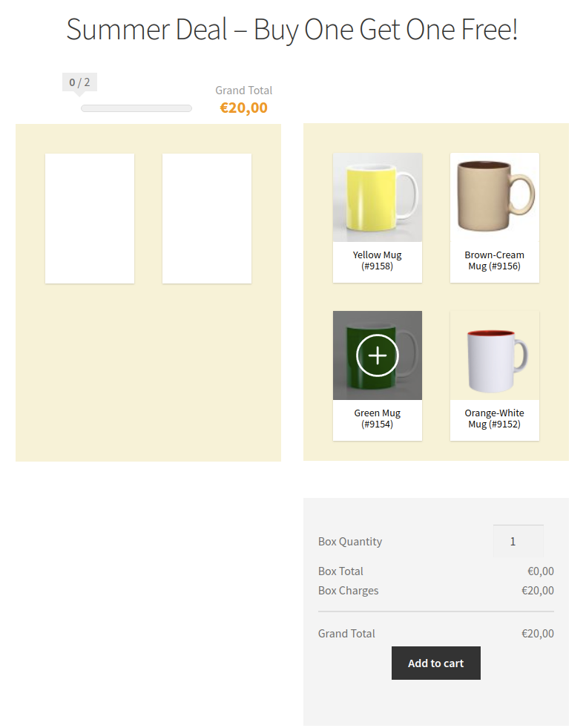Choose the Brown-Cream Mug product image
586x728 pixels.
(x=495, y=197)
